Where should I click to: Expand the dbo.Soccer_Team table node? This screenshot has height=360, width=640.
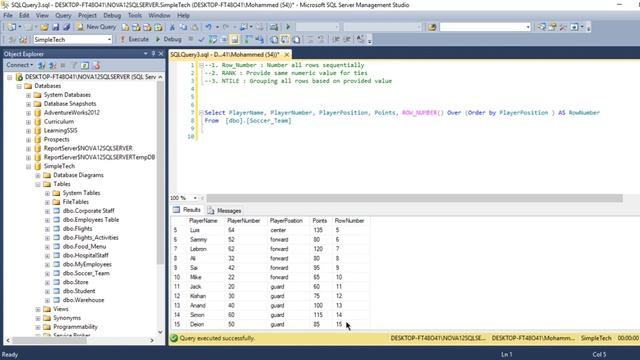pos(47,274)
